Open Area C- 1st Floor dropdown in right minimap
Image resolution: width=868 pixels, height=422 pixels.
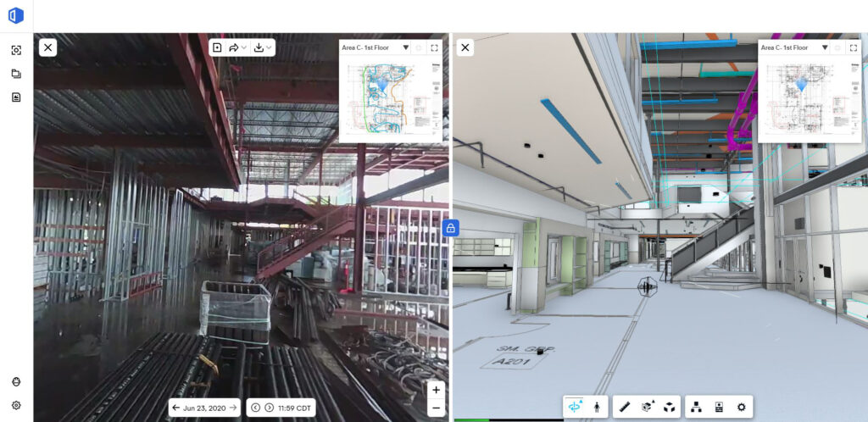(x=824, y=48)
